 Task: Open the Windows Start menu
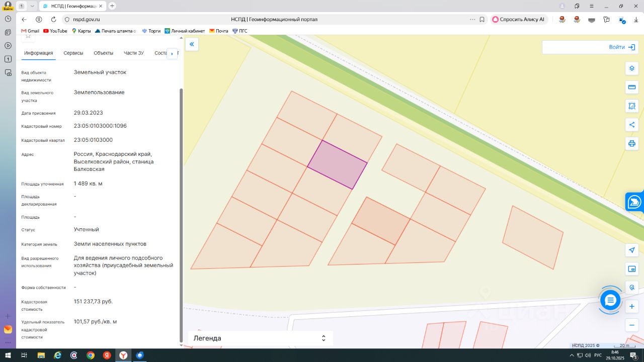[8, 355]
